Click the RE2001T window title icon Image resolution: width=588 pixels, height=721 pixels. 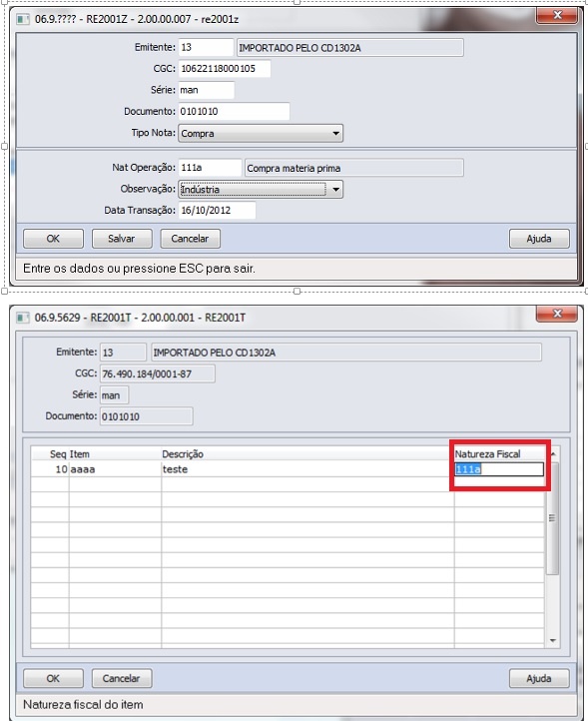click(23, 318)
